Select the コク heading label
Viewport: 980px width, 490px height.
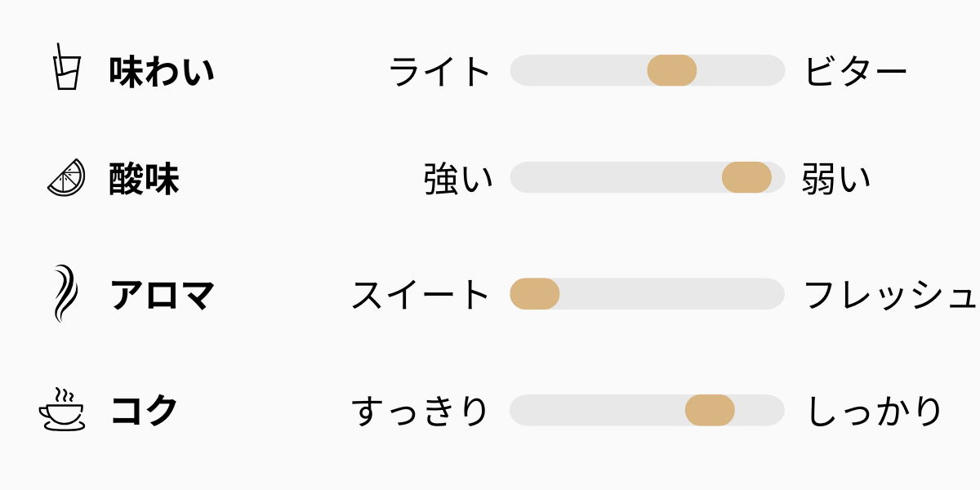pos(144,411)
